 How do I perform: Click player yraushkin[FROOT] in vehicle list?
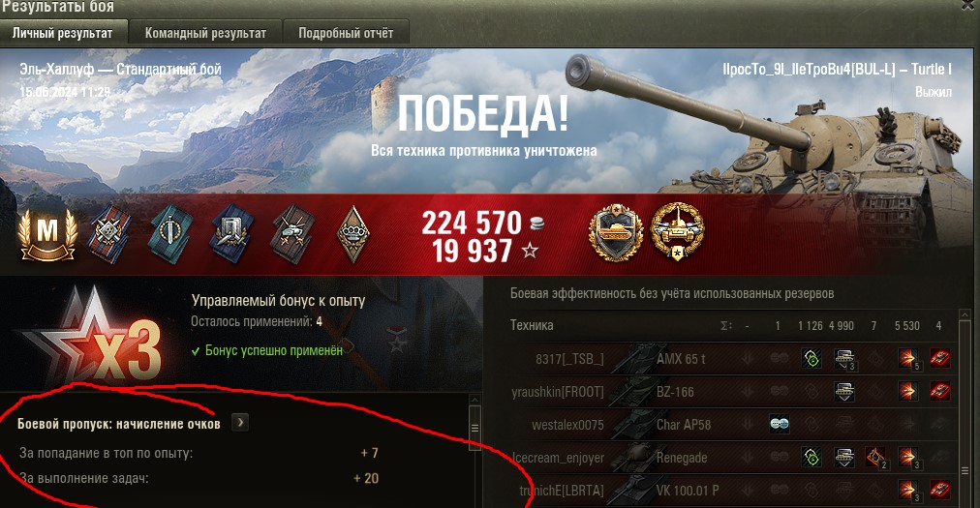[x=558, y=392]
